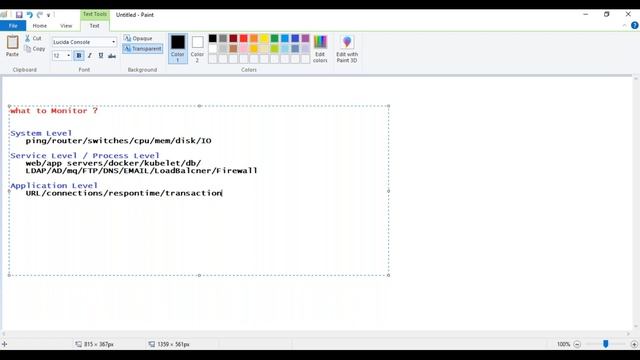Click the 'What to Monitor ?' heading text

(x=54, y=111)
